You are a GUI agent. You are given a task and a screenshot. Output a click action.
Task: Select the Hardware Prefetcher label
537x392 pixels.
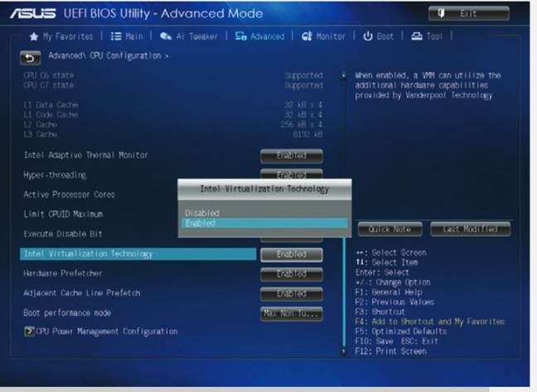point(63,273)
